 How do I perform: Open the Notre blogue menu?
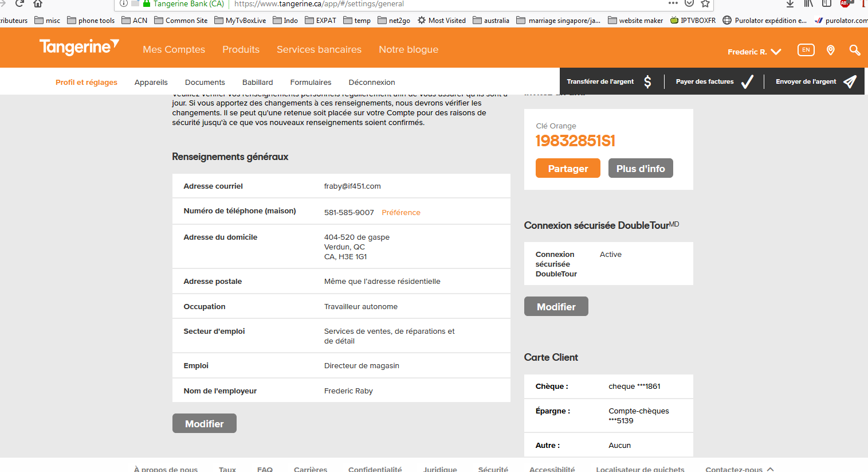[x=409, y=49]
